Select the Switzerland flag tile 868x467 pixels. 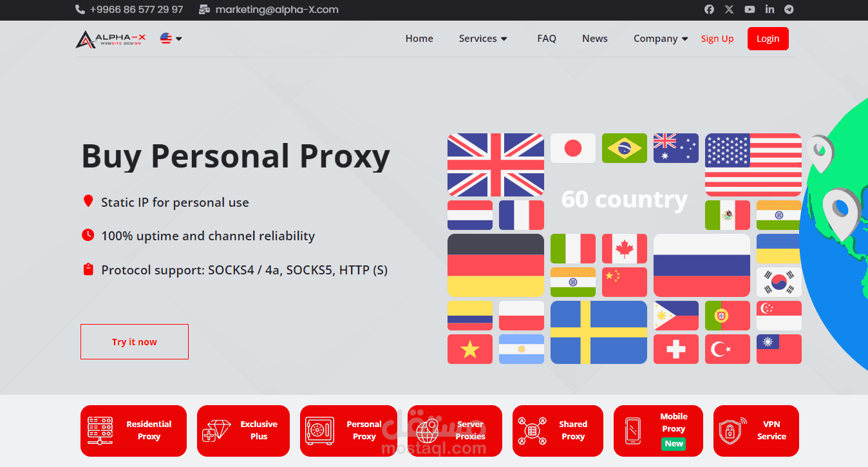[676, 349]
